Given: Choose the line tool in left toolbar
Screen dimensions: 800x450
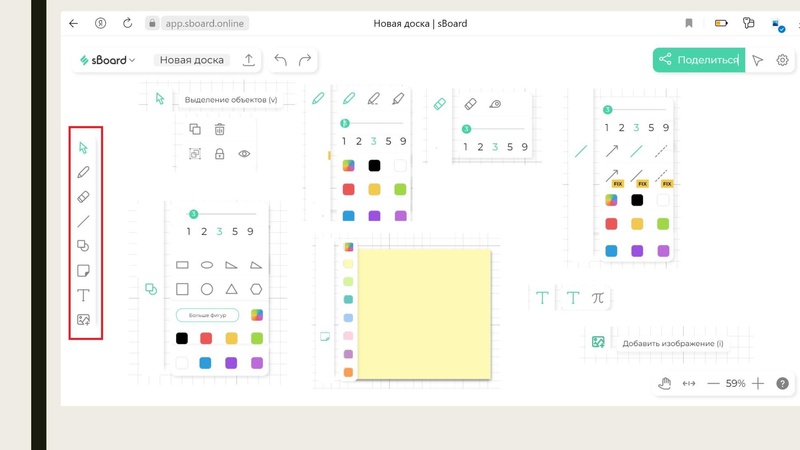Looking at the screenshot, I should click(x=84, y=221).
